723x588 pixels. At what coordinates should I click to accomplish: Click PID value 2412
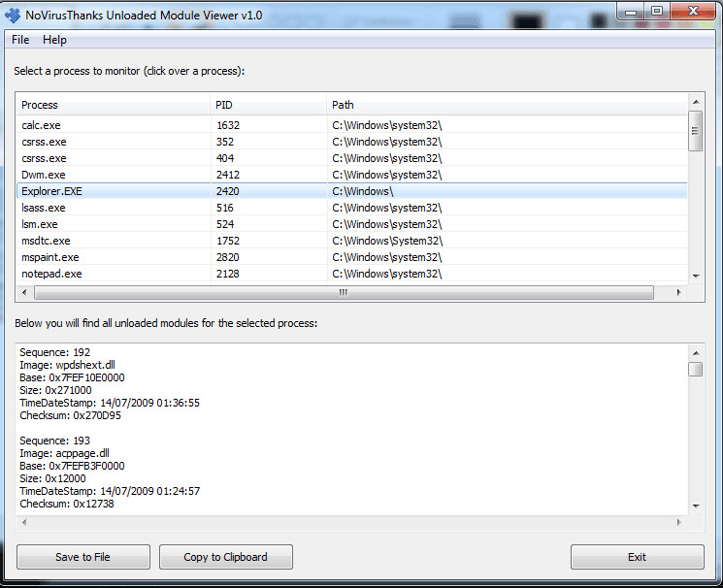228,175
